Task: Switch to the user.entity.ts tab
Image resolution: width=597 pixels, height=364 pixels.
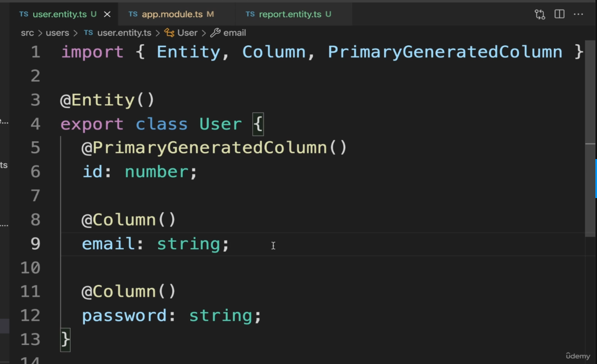Action: click(x=60, y=14)
